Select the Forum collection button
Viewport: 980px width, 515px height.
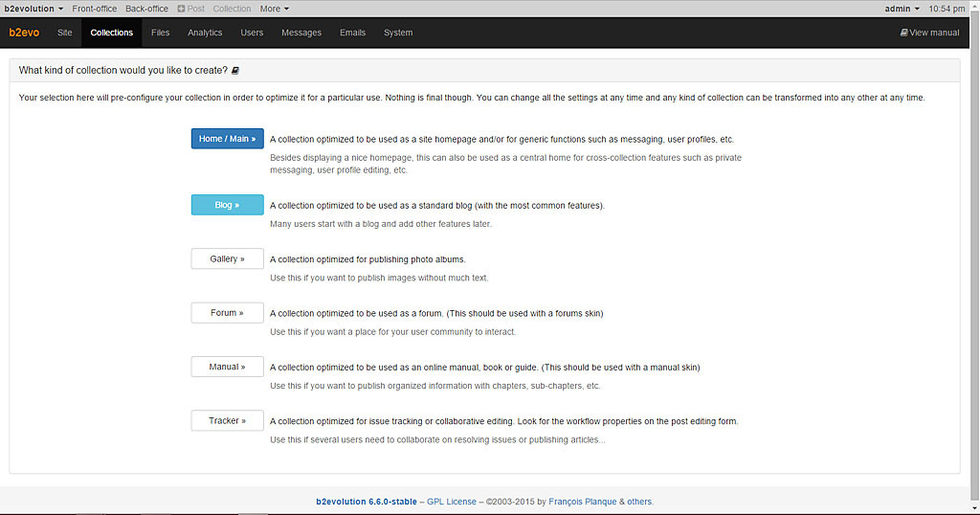pos(227,313)
